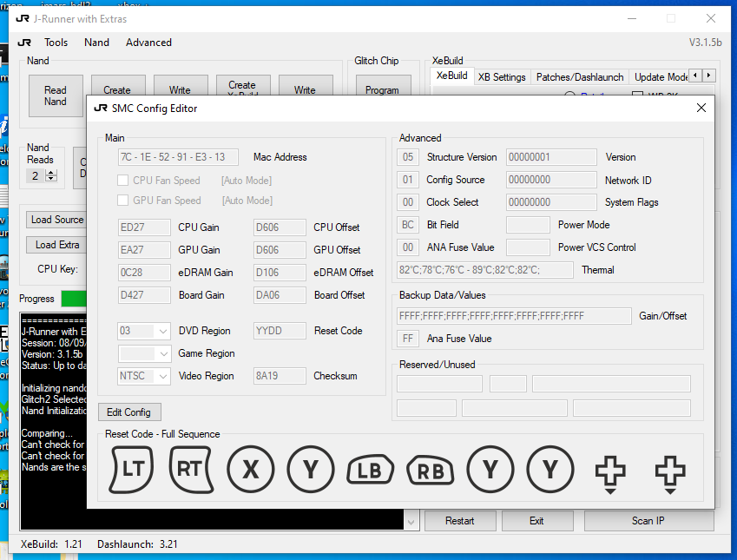737x560 pixels.
Task: Click the JR icon in SMC Config Editor title
Action: coord(101,109)
